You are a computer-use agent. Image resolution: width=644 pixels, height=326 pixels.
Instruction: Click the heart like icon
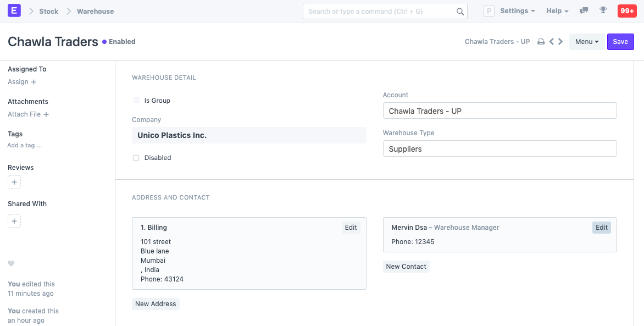click(x=11, y=264)
